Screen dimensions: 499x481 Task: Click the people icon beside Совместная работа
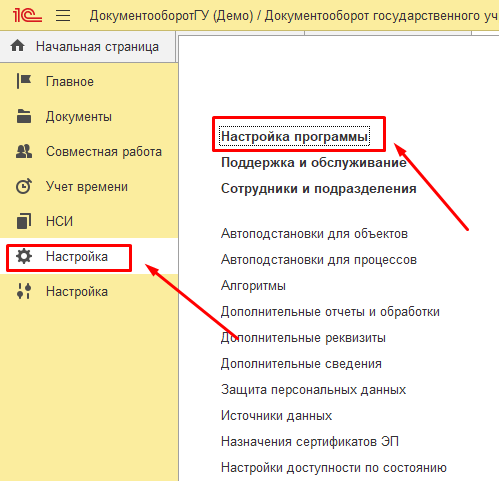pos(24,151)
